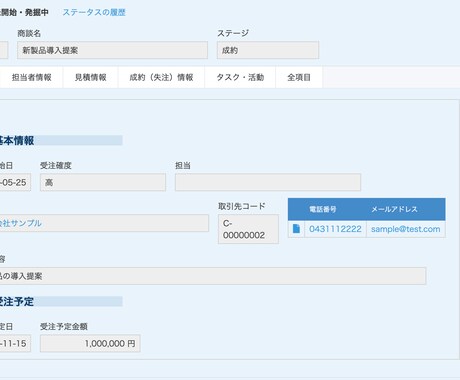Click the 商談名 label
Screen dimensions: 460x380
click(x=29, y=33)
